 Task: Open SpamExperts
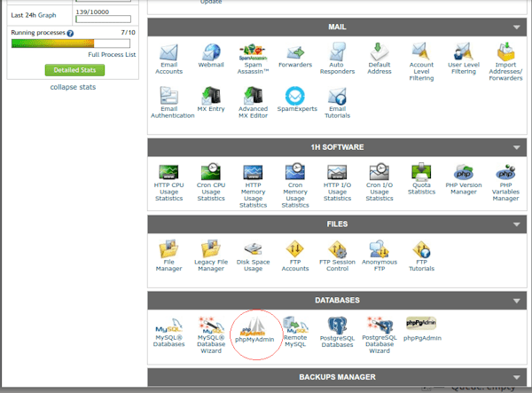click(x=297, y=99)
